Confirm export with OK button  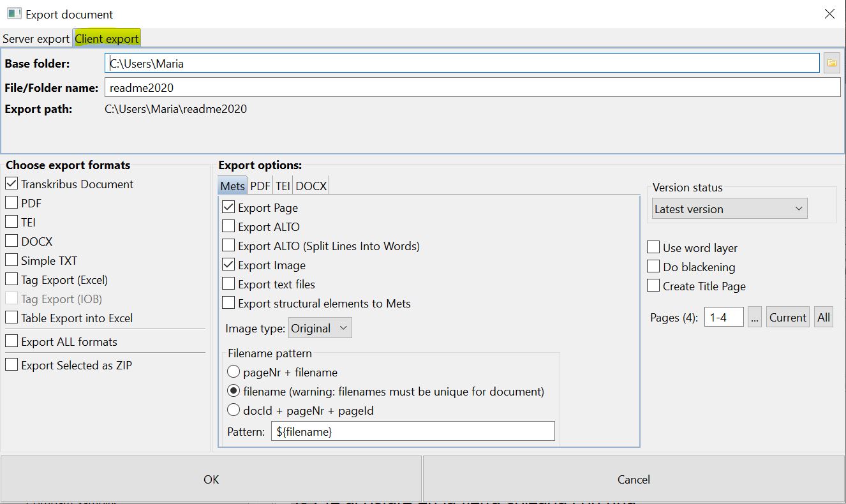[x=211, y=479]
